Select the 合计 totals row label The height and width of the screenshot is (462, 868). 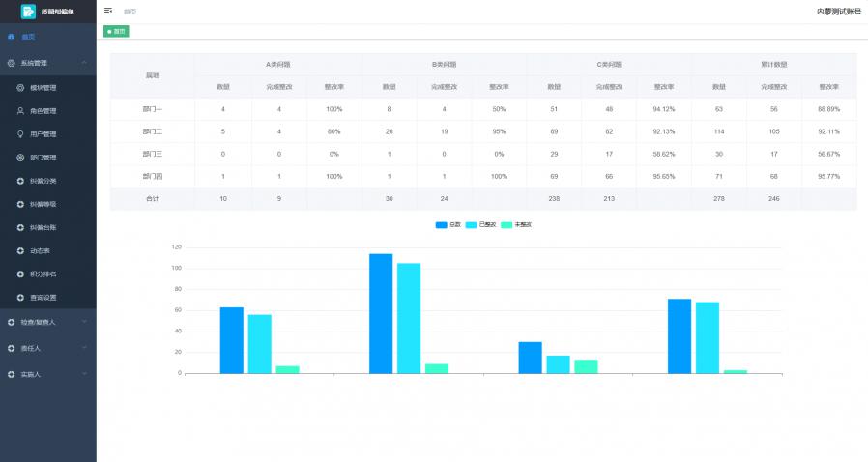tap(152, 199)
